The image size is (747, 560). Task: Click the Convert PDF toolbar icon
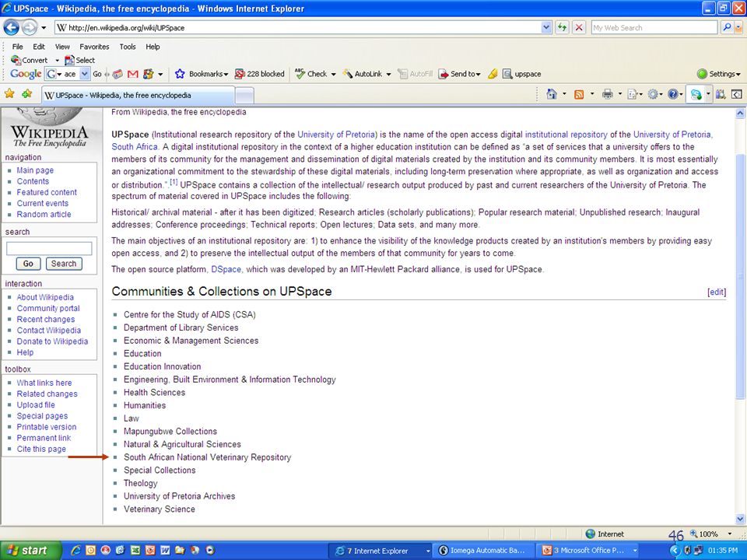(29, 60)
